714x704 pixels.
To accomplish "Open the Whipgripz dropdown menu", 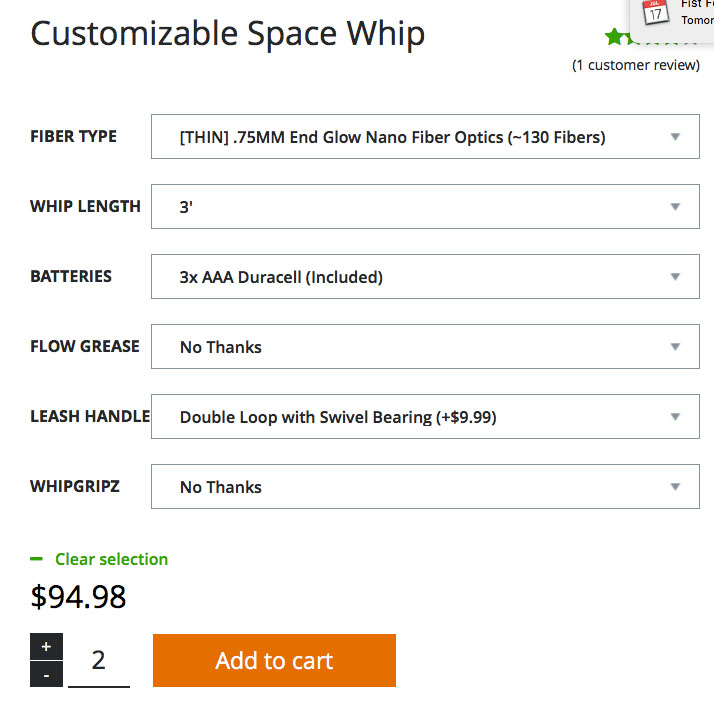I will [x=424, y=487].
